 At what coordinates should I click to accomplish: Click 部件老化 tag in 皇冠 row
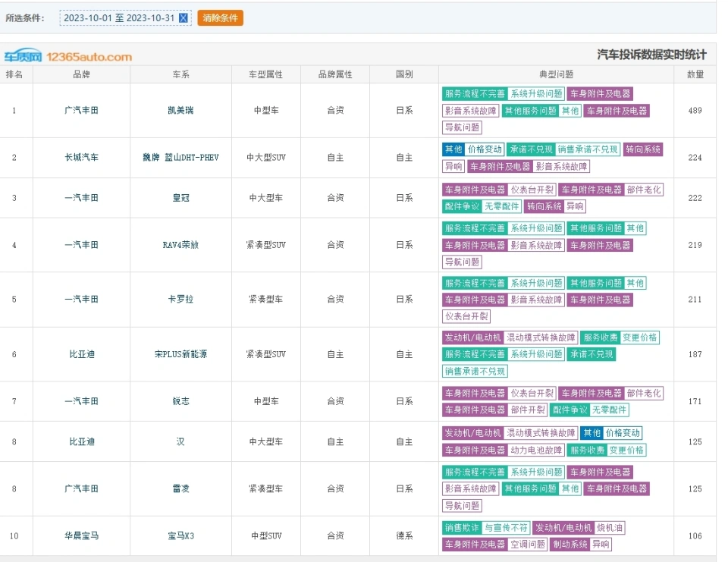coord(644,190)
